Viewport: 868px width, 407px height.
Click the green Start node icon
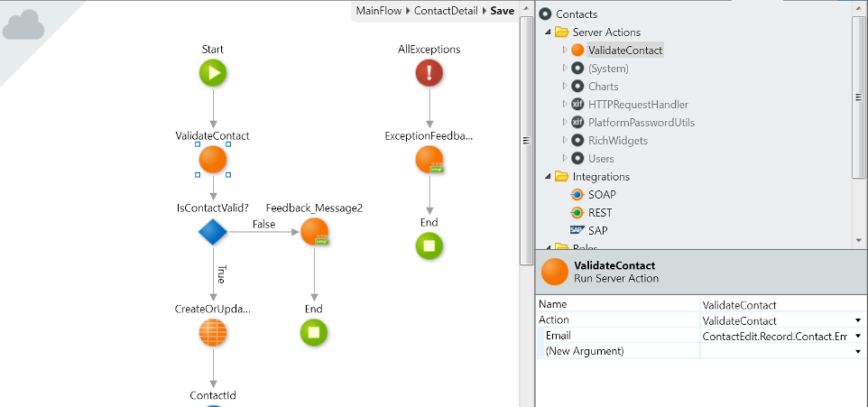213,74
